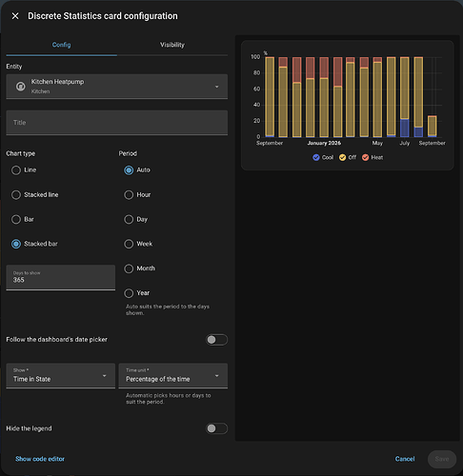This screenshot has height=476, width=463.
Task: Open the Kitchen Heatpump entity dropdown
Action: tap(117, 87)
